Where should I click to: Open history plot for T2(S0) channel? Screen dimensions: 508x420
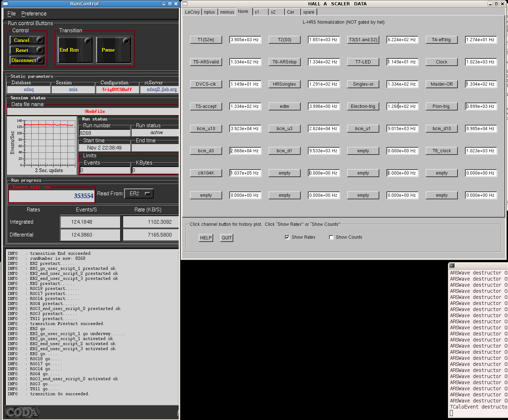tap(284, 40)
